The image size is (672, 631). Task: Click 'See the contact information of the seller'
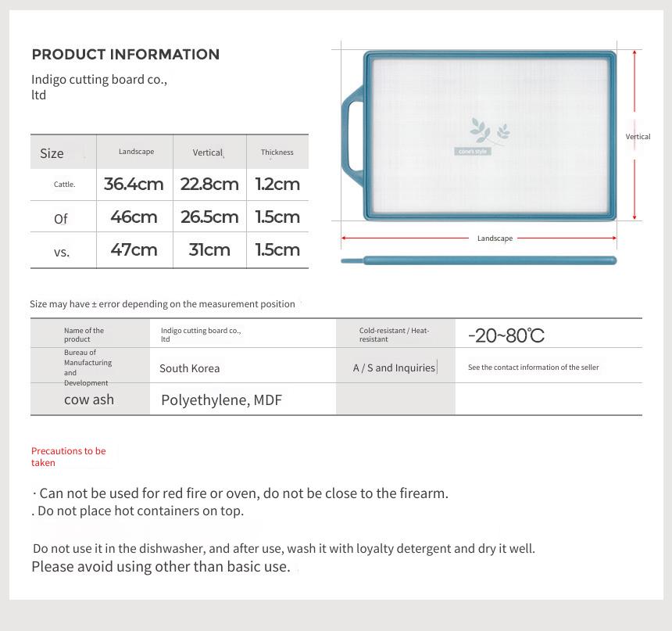point(534,367)
